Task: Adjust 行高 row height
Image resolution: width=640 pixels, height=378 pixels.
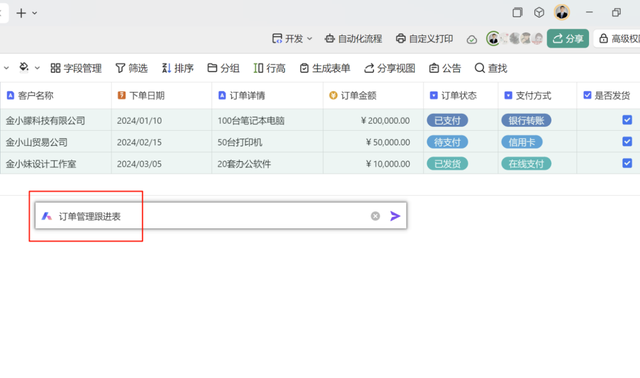Action: 269,68
